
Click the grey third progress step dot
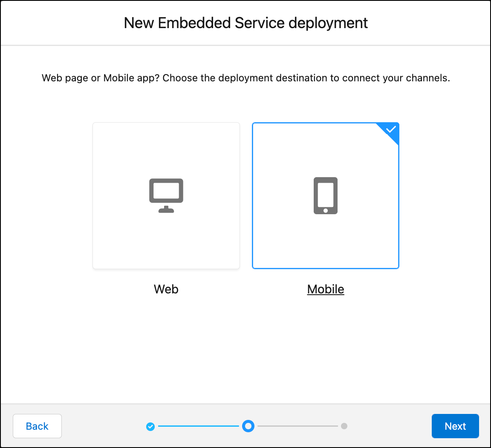click(344, 426)
